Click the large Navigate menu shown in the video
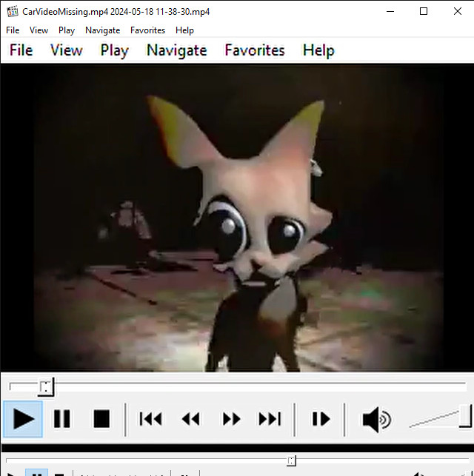474x476 pixels. (177, 51)
